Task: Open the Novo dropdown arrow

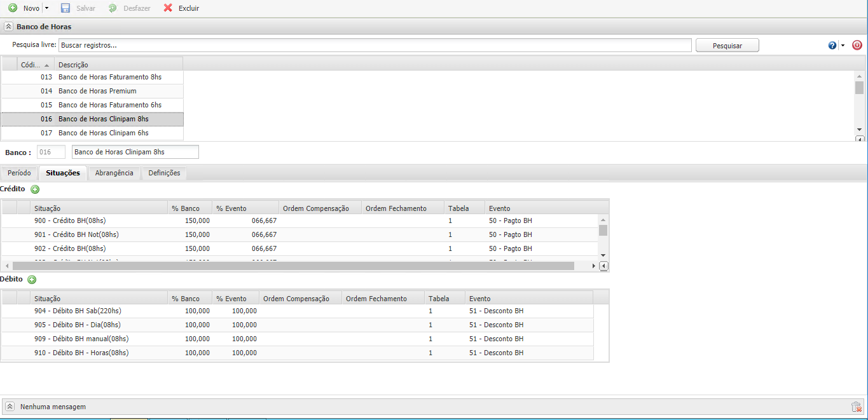Action: 46,8
